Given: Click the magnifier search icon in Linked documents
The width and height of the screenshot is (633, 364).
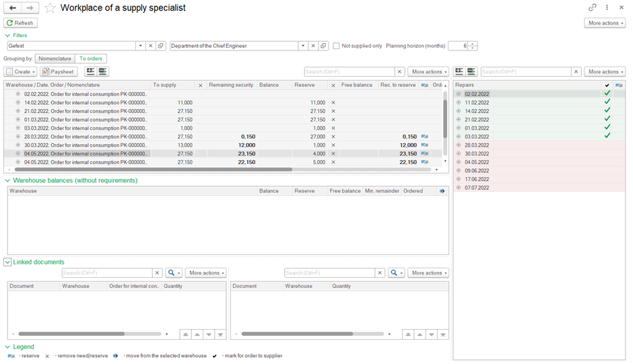Looking at the screenshot, I should (172, 273).
